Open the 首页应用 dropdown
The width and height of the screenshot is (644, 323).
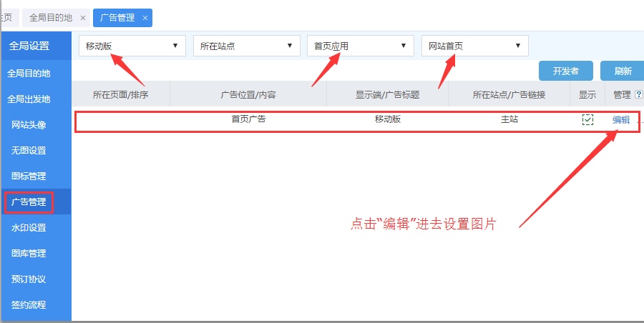(360, 46)
